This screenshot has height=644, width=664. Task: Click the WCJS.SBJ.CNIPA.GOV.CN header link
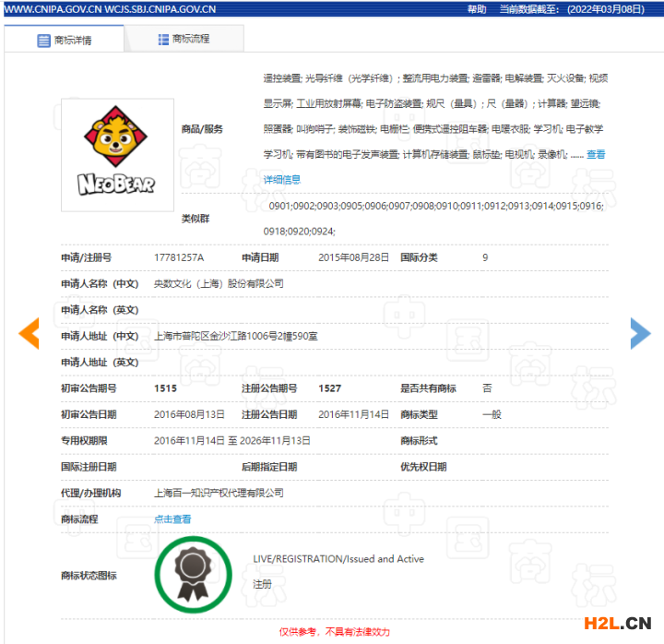pyautogui.click(x=162, y=8)
